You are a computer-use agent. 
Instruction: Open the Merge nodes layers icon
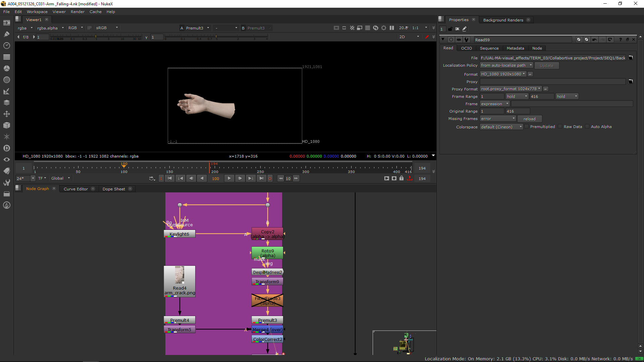[6, 103]
